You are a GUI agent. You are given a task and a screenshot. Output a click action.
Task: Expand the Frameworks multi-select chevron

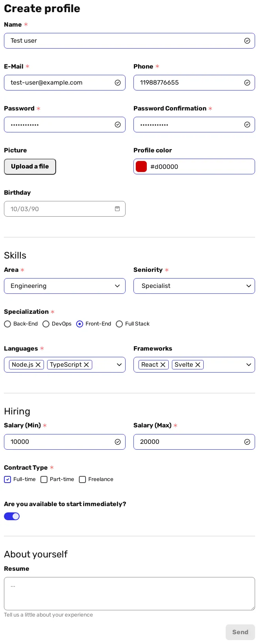click(249, 365)
